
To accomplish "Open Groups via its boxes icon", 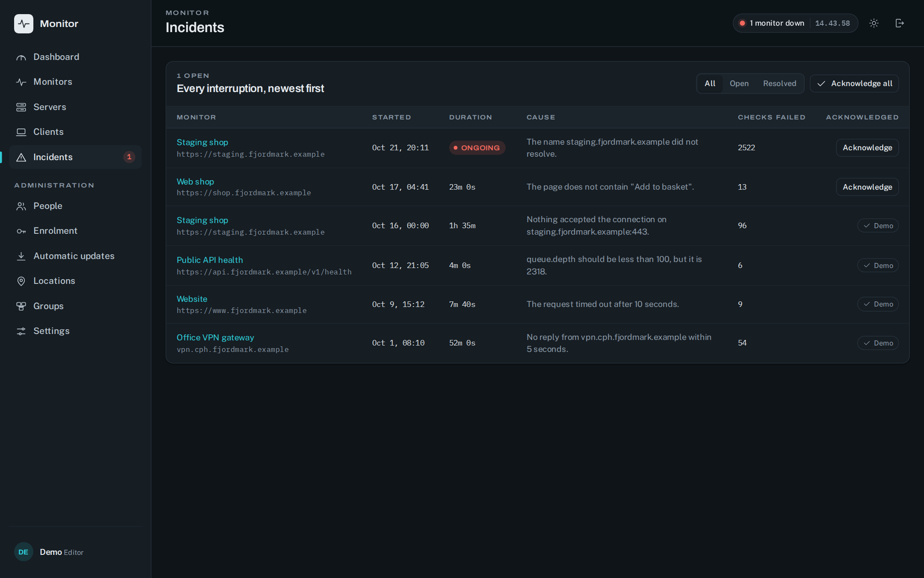I will [21, 306].
